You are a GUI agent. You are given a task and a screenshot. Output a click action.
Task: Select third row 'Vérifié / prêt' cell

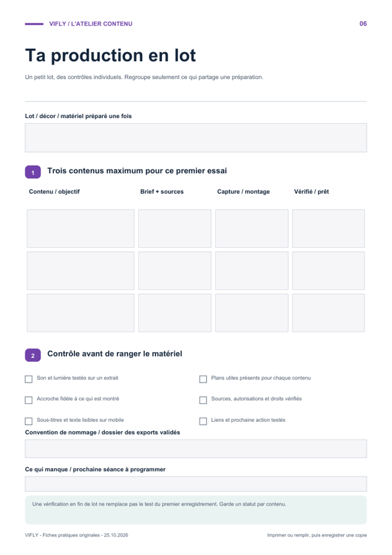coord(328,313)
